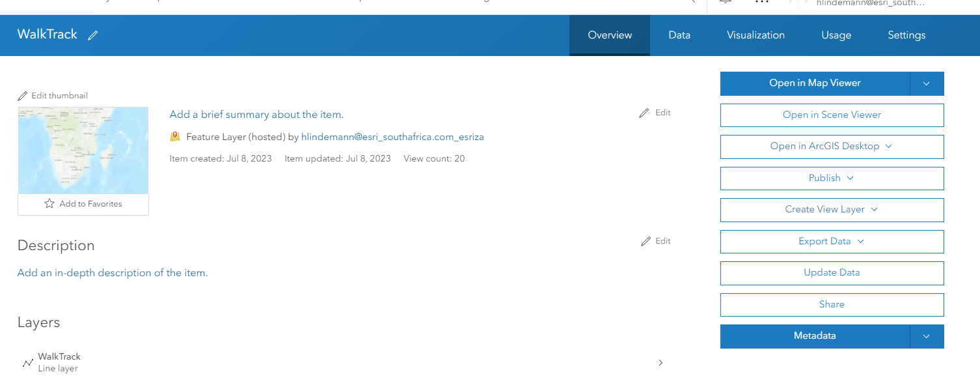The image size is (980, 387).
Task: Click the pencil icon next to WalkTrack title
Action: tap(92, 35)
